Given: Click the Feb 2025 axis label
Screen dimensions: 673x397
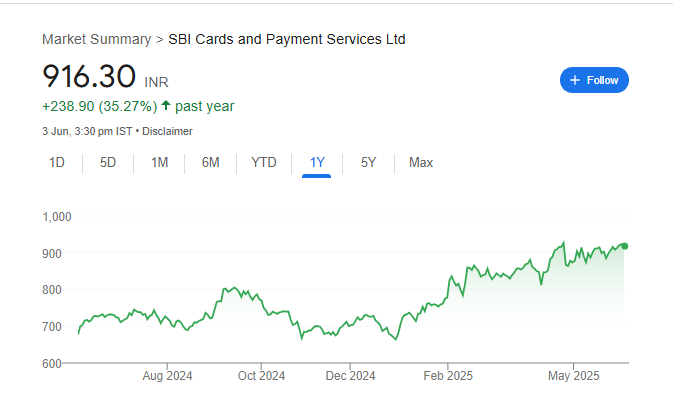Looking at the screenshot, I should point(448,376).
